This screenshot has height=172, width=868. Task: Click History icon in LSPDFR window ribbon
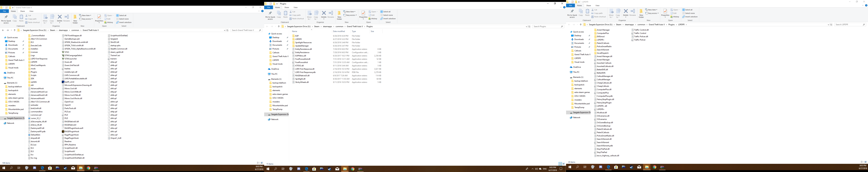[x=675, y=17]
